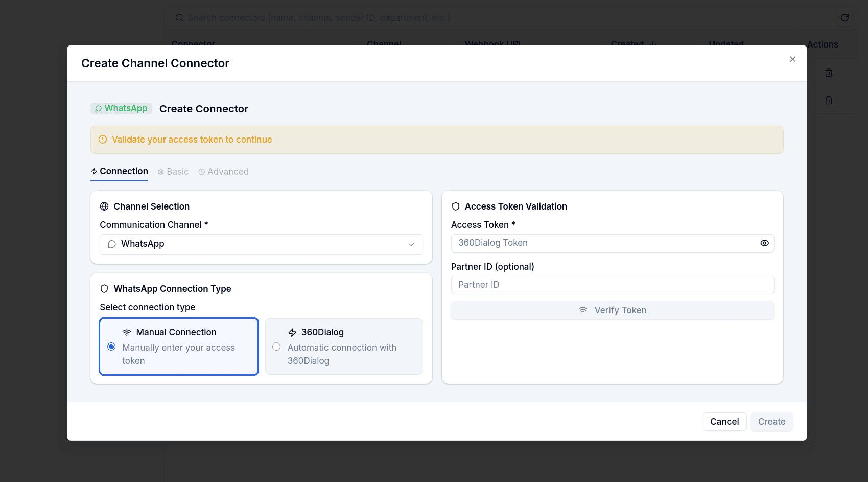Click the "Create Connector" heading
Viewport: 868px width, 482px height.
pos(204,109)
